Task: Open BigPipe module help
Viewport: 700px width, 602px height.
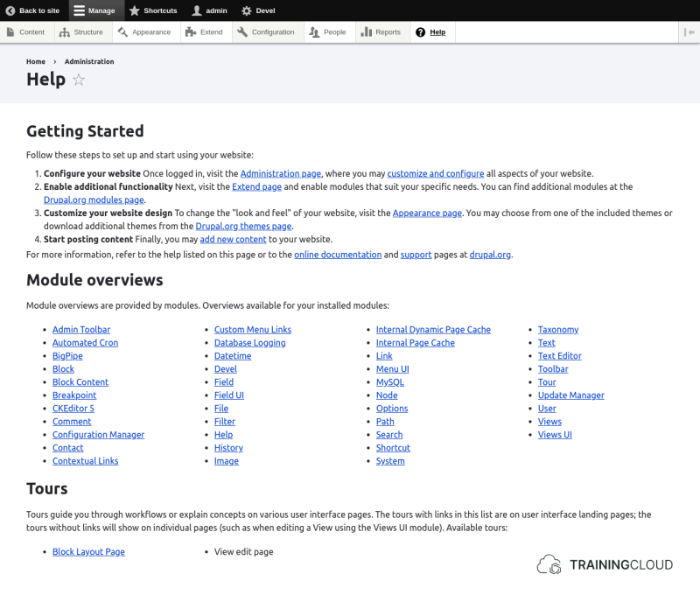Action: point(67,356)
